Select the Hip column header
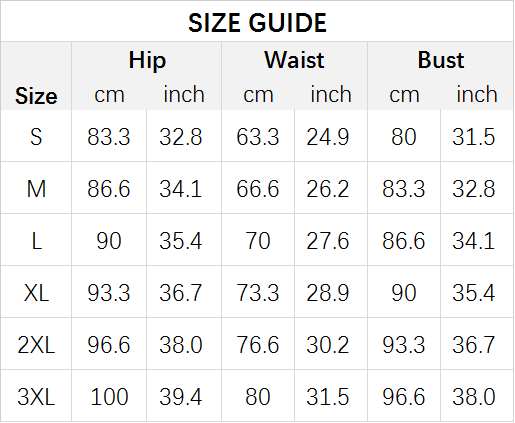 pos(147,60)
